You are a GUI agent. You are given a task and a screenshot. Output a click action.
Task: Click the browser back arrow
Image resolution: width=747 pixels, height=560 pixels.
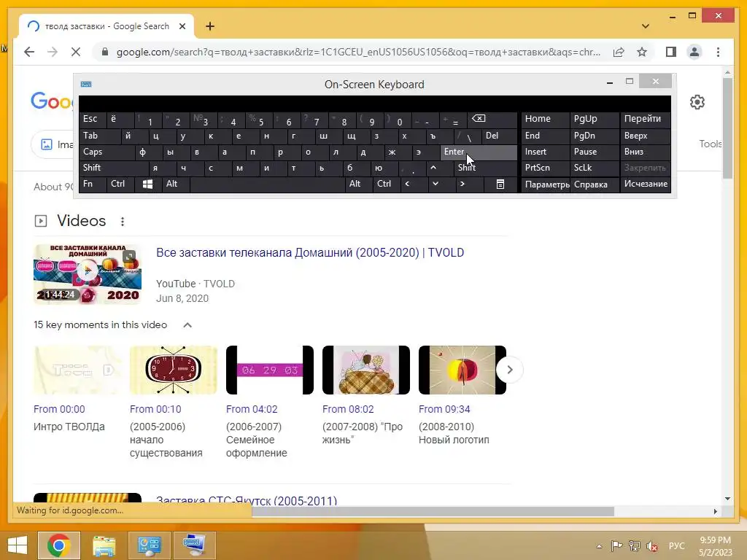click(x=29, y=52)
